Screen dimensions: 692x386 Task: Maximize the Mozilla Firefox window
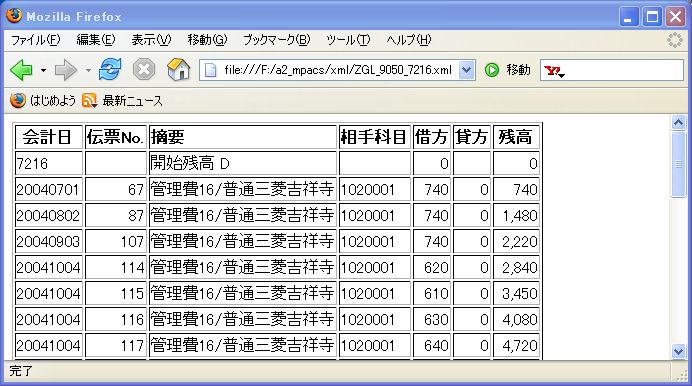pyautogui.click(x=652, y=17)
